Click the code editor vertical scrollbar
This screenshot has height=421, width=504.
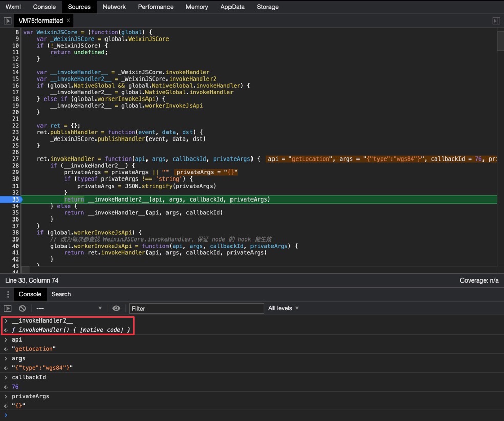pyautogui.click(x=500, y=42)
